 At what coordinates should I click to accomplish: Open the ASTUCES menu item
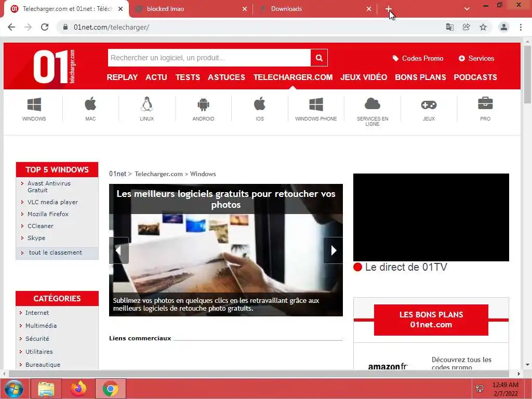pyautogui.click(x=227, y=77)
